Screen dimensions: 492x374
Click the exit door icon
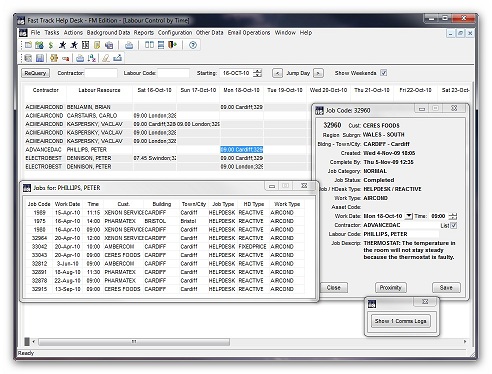pyautogui.click(x=172, y=45)
